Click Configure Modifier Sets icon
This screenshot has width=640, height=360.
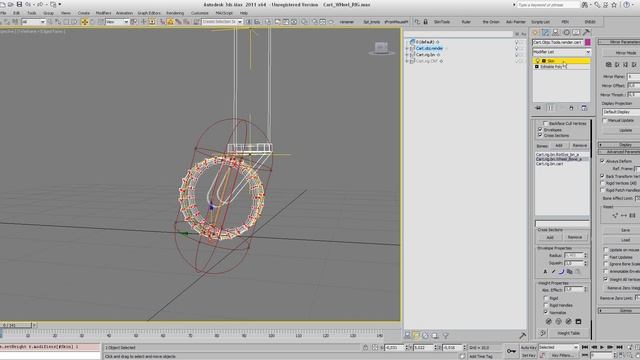tap(584, 108)
